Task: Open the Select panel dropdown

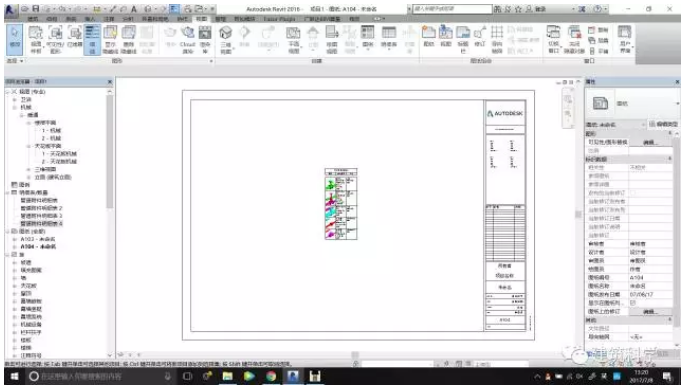Action: coord(15,61)
